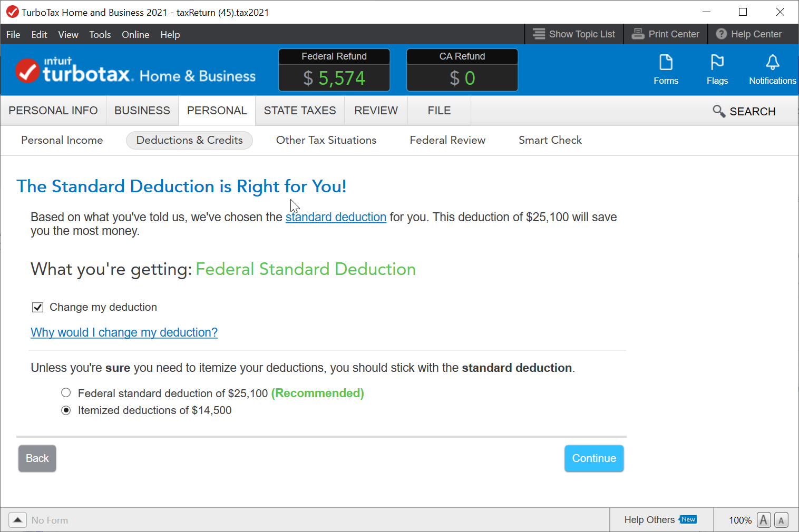
Task: Click the CA Refund amount box
Action: 462,70
